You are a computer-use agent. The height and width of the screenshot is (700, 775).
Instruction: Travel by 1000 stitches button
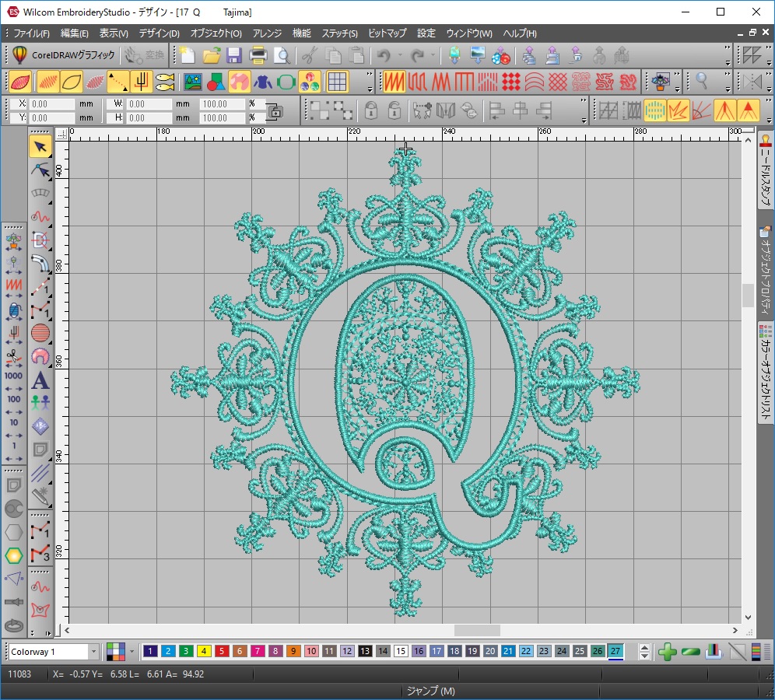13,381
